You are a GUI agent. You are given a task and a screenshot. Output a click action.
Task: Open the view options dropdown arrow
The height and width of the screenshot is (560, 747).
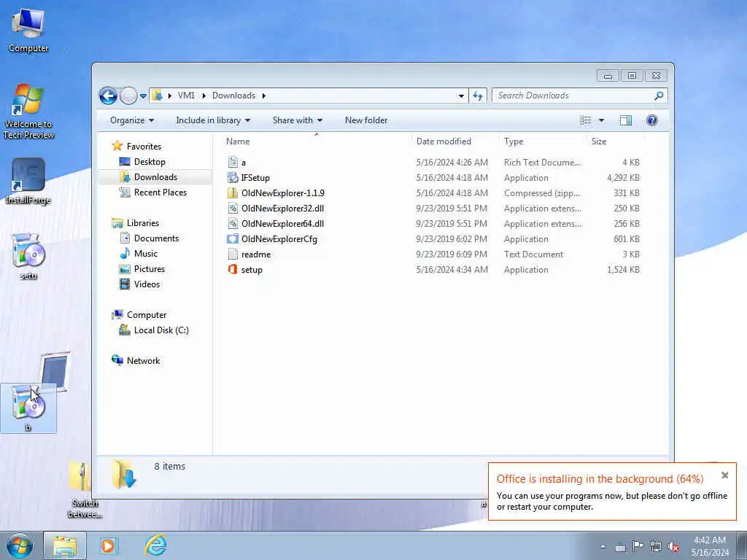coord(601,120)
